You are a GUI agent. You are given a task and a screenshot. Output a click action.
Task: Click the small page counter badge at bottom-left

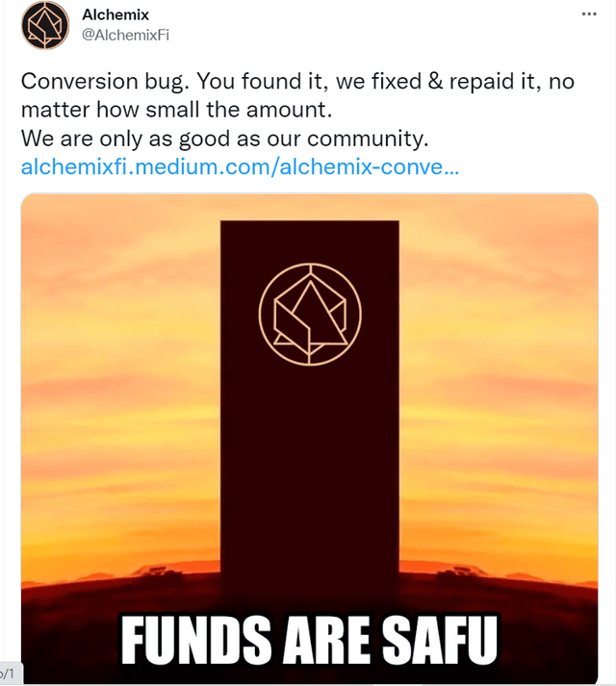[x=10, y=674]
